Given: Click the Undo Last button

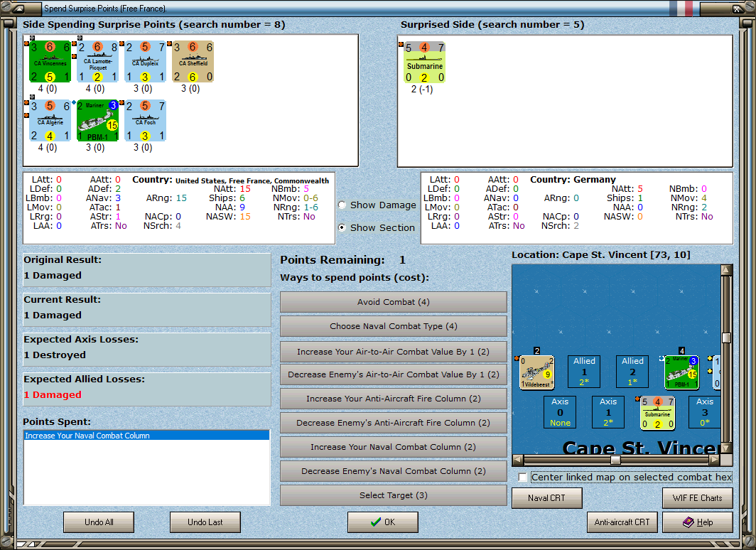Looking at the screenshot, I should pos(205,522).
